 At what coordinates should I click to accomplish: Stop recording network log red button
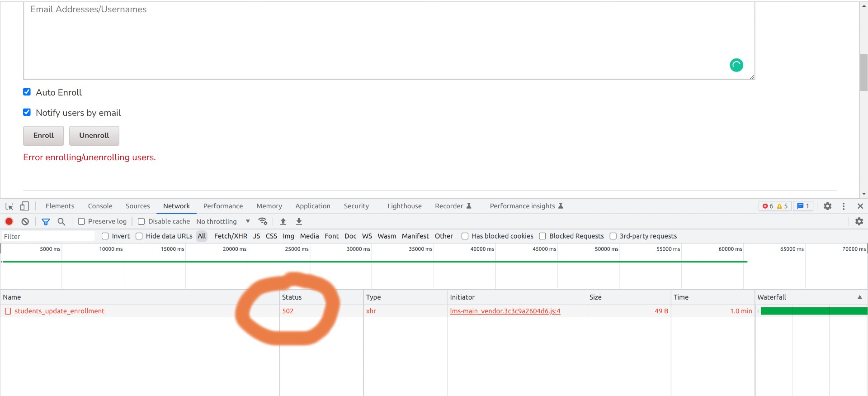coord(9,221)
